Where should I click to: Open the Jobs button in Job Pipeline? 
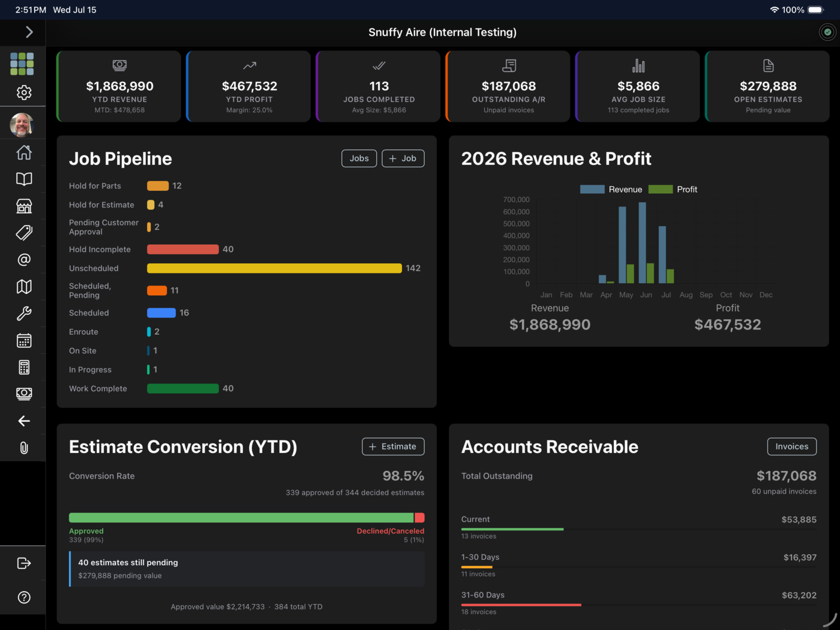pos(359,158)
